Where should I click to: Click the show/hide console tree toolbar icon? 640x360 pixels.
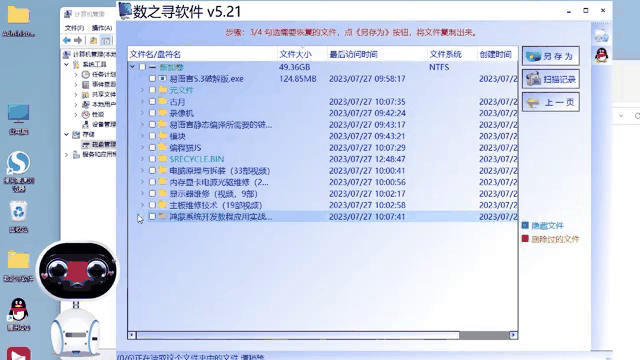point(106,40)
